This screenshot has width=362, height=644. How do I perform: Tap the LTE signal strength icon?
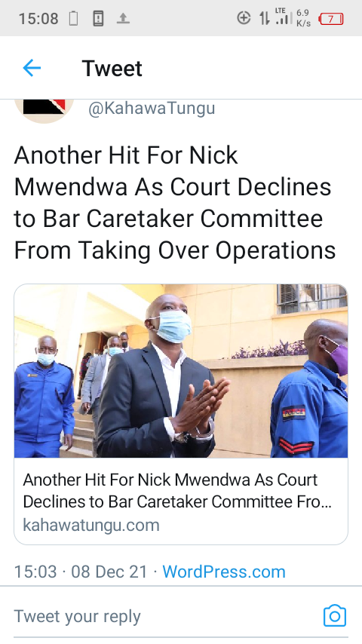[284, 17]
